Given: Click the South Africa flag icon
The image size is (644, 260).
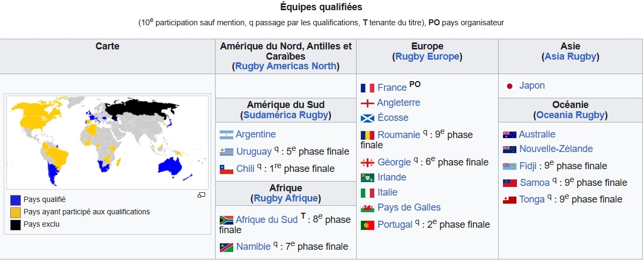Looking at the screenshot, I should [x=226, y=220].
